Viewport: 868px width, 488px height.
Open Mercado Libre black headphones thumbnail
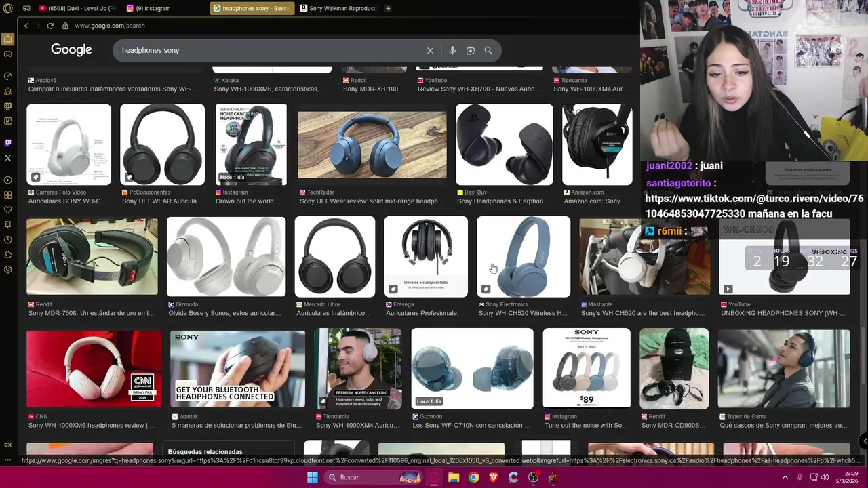pos(334,257)
